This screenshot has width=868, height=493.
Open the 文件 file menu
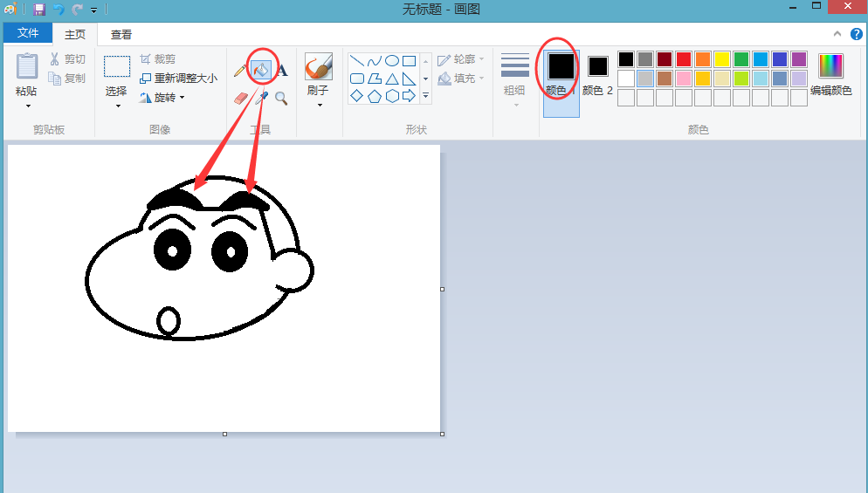coord(28,33)
